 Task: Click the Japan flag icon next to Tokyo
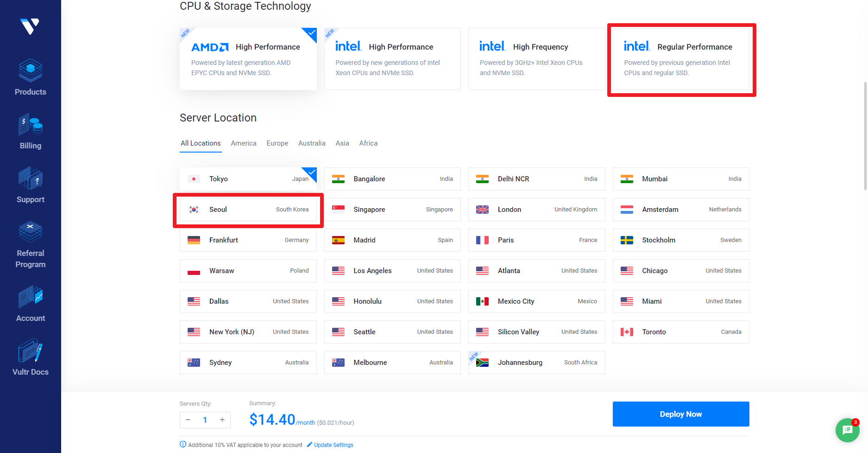pos(194,179)
